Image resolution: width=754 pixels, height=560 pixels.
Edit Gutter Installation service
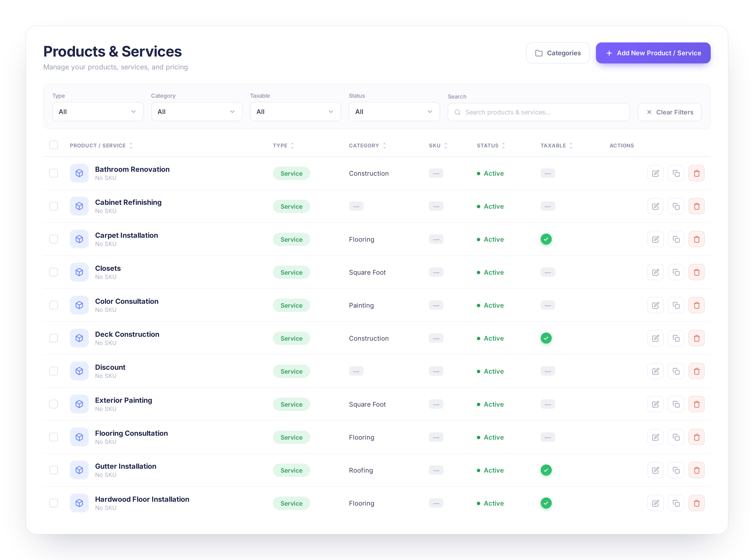pos(655,470)
